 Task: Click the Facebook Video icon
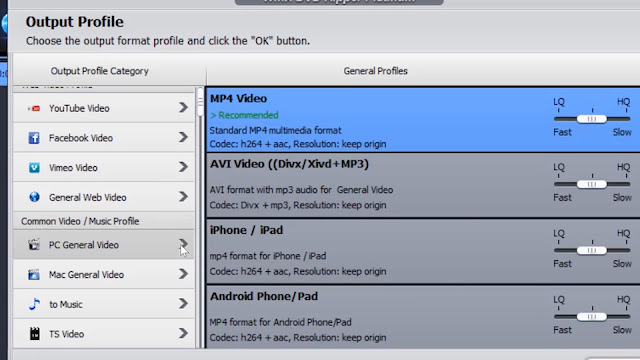[x=34, y=138]
